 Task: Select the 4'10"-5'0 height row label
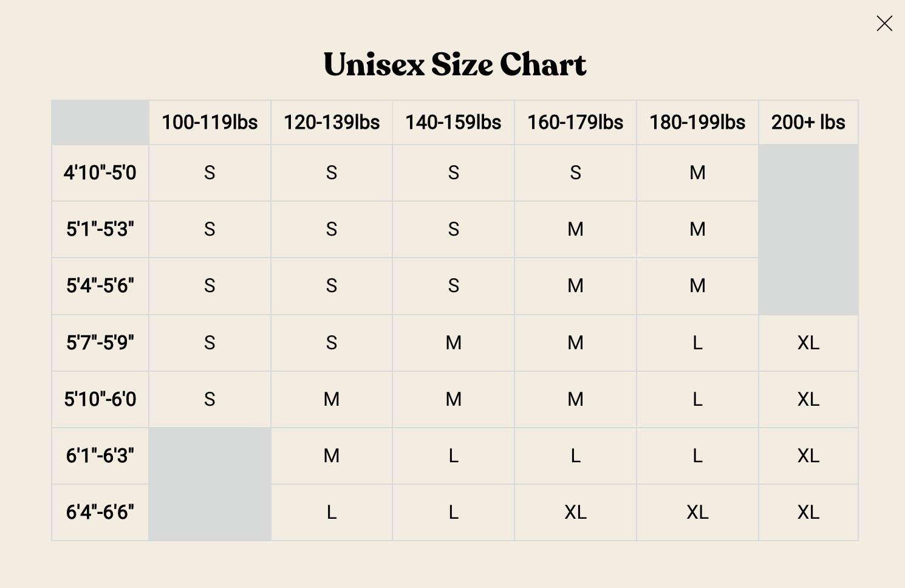tap(100, 173)
